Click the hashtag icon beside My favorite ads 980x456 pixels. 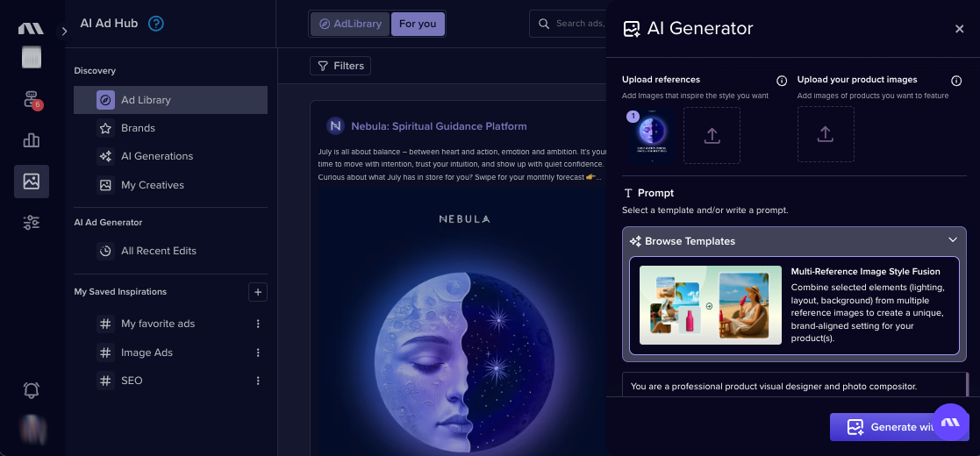pos(105,324)
